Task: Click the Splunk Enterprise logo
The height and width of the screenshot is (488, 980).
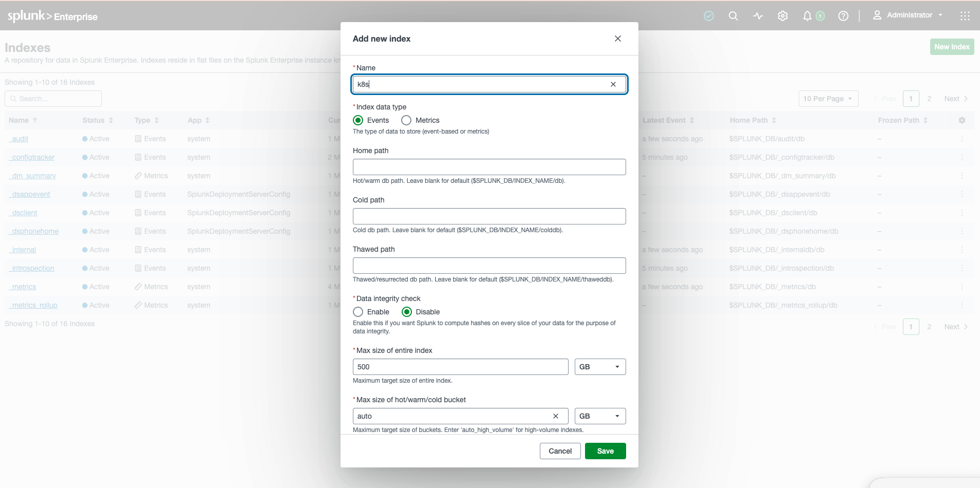Action: click(52, 16)
